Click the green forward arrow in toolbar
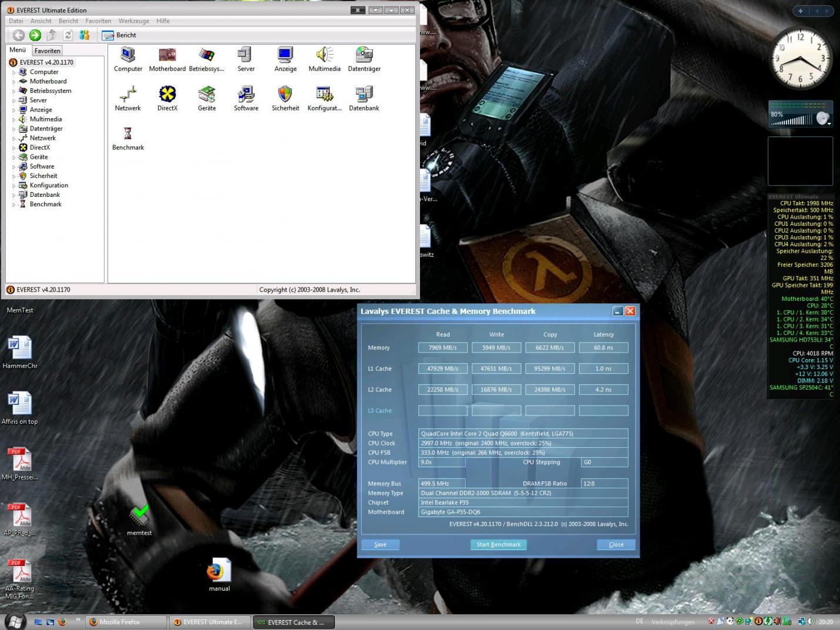Screen dimensions: 840x630 point(35,35)
